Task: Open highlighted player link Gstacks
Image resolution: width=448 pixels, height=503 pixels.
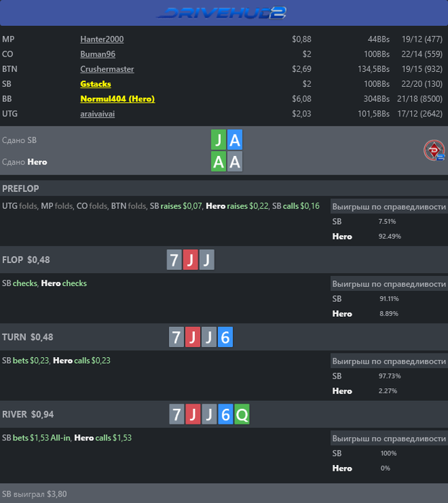Action: [96, 84]
